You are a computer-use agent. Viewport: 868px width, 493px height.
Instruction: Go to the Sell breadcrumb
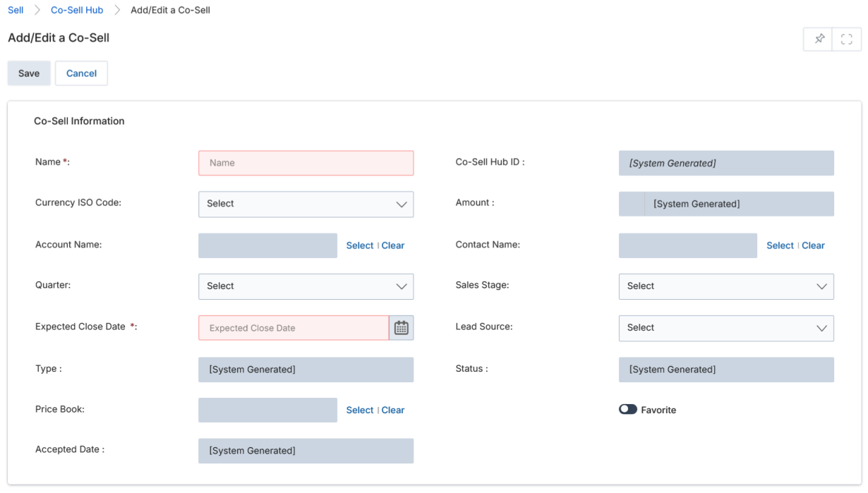(16, 10)
